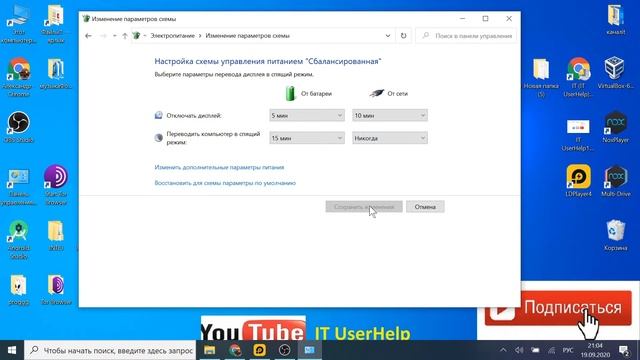The width and height of the screenshot is (640, 360).
Task: Select the канал folder on desktop
Action: (x=615, y=20)
